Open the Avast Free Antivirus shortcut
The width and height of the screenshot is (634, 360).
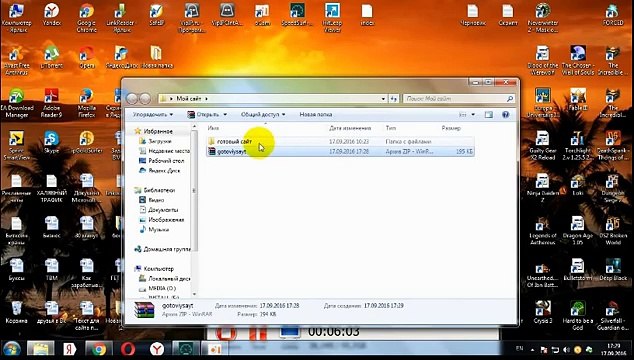[x=17, y=61]
